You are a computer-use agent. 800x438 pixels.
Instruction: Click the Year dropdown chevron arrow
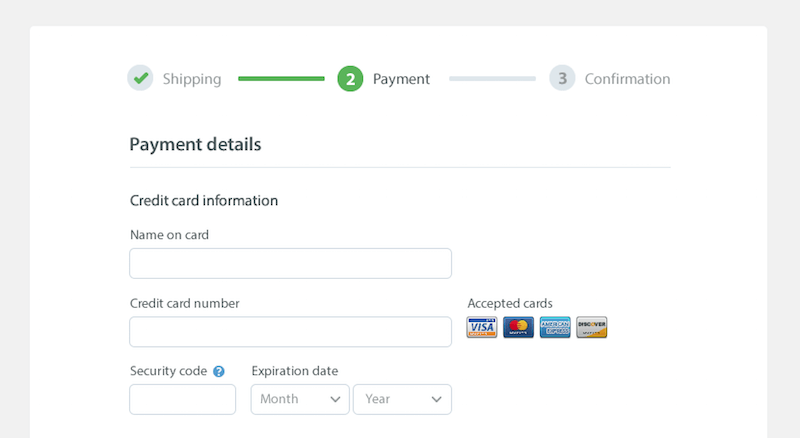pos(437,399)
